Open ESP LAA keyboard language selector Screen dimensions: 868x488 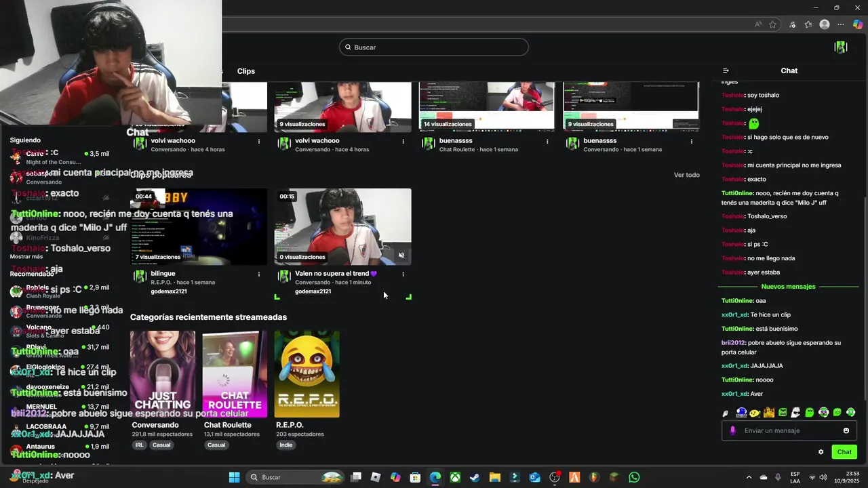point(795,477)
